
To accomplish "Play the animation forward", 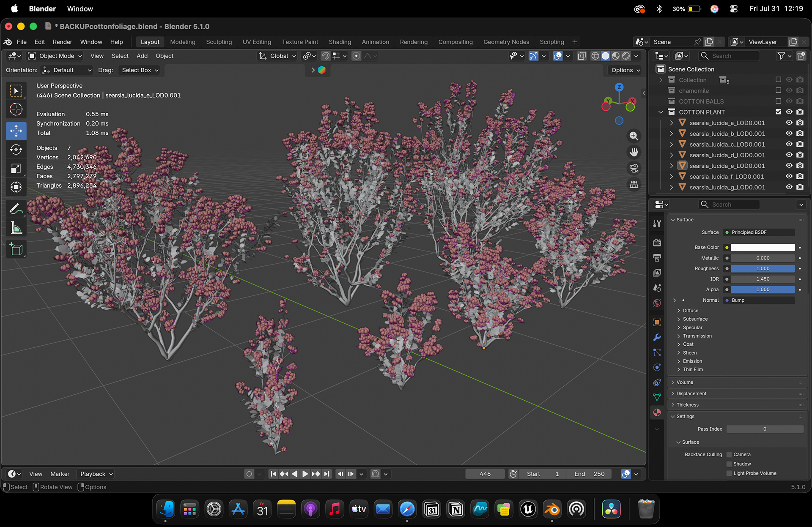I will (x=305, y=474).
